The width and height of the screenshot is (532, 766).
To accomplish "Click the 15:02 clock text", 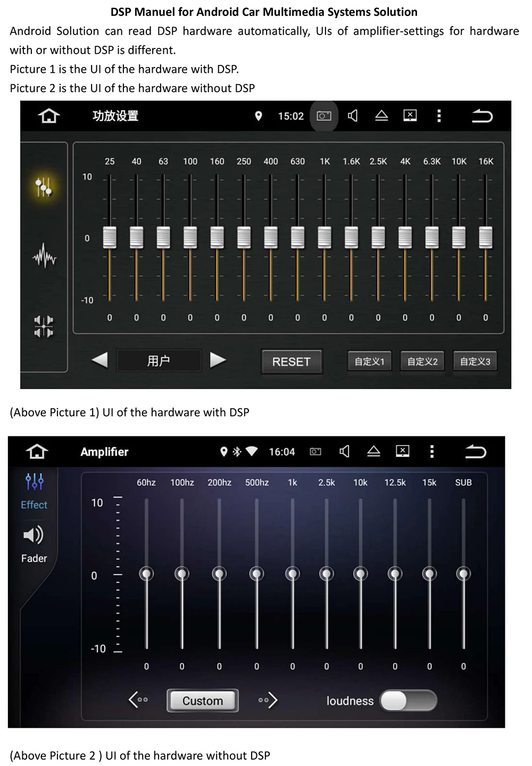I will 291,116.
